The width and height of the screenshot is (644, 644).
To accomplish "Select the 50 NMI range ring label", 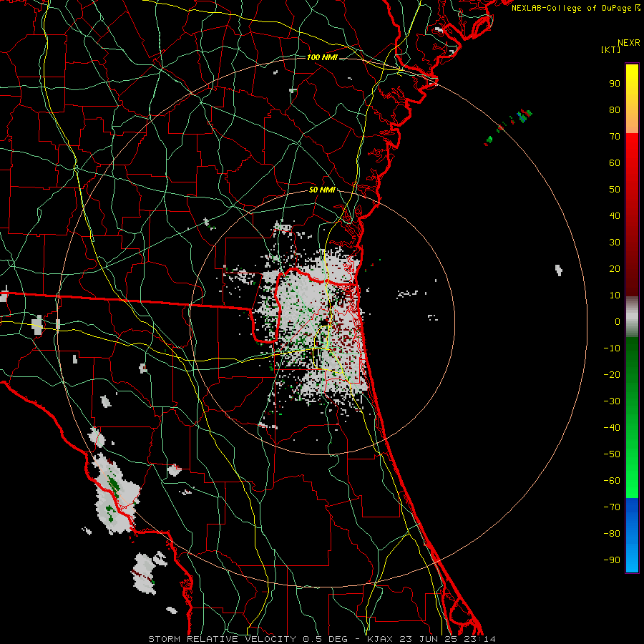I will pyautogui.click(x=322, y=190).
